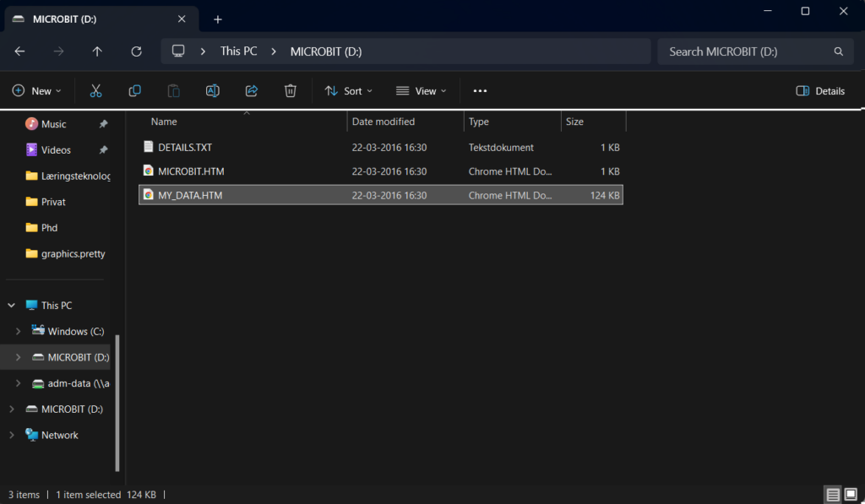This screenshot has height=504, width=865.
Task: Select the MICROBIT (D:) window tab
Action: point(101,19)
